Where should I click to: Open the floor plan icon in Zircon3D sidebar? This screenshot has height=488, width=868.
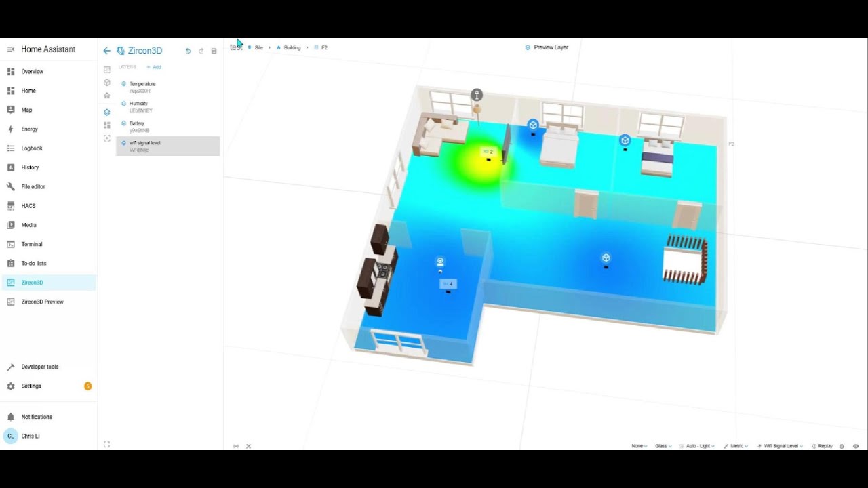point(106,69)
